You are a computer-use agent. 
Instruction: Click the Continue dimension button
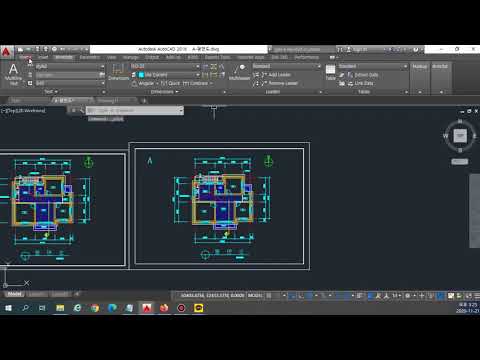coord(197,83)
